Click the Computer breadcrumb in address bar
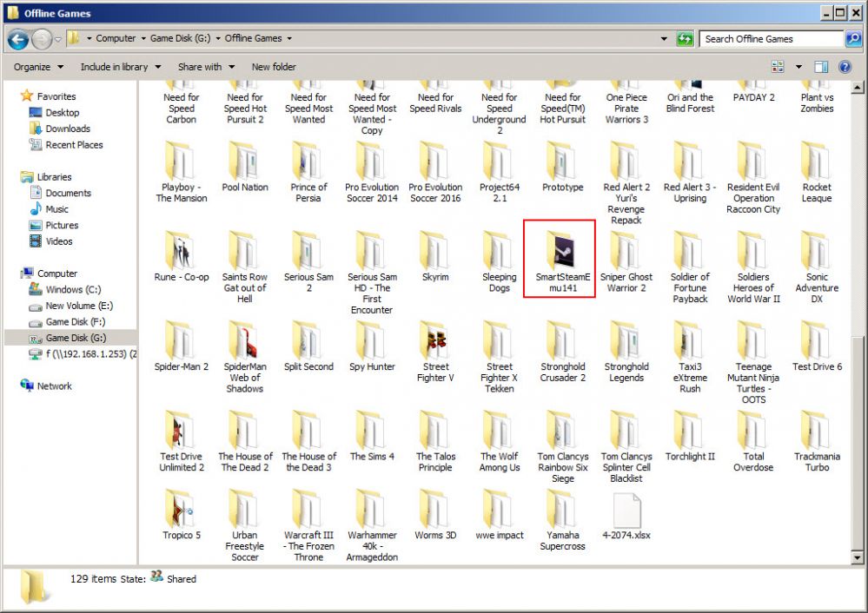 click(116, 38)
